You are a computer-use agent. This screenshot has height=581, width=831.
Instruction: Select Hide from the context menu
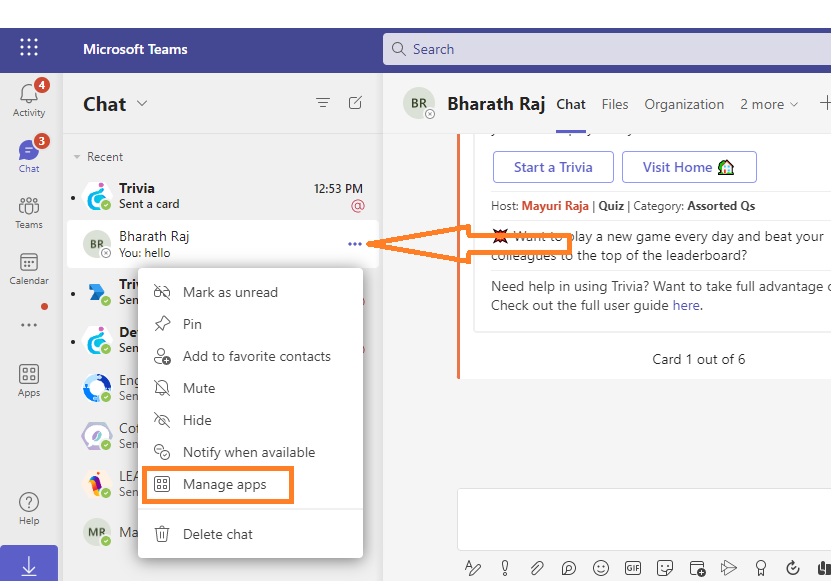[250, 420]
